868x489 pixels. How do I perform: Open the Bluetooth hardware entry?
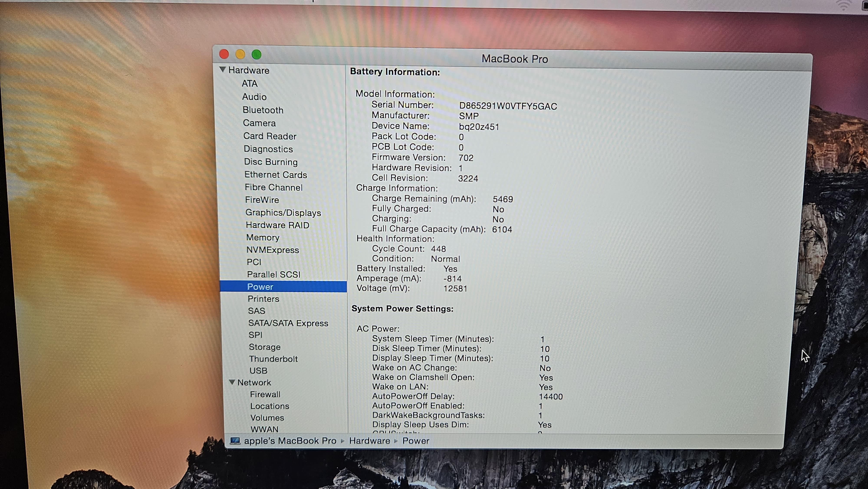pyautogui.click(x=263, y=110)
